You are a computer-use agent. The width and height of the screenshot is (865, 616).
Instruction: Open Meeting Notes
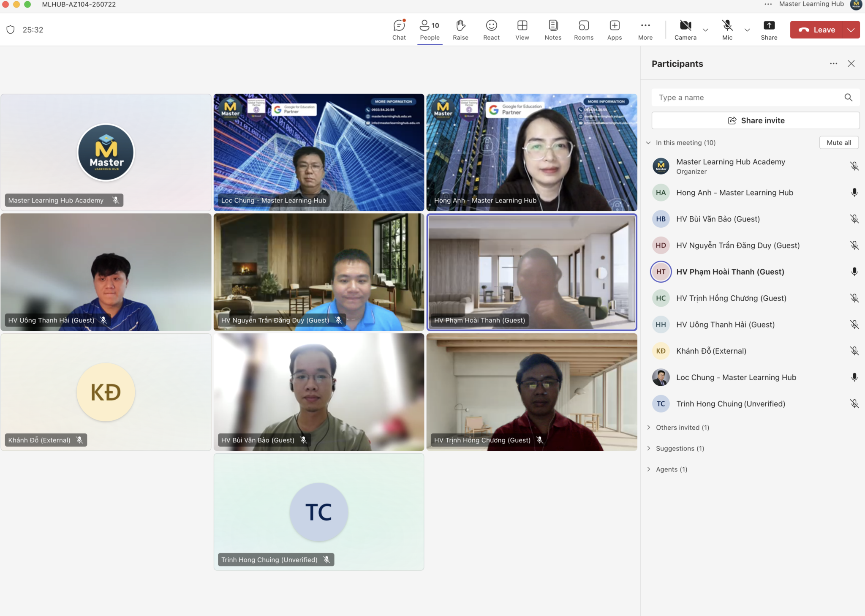(552, 29)
